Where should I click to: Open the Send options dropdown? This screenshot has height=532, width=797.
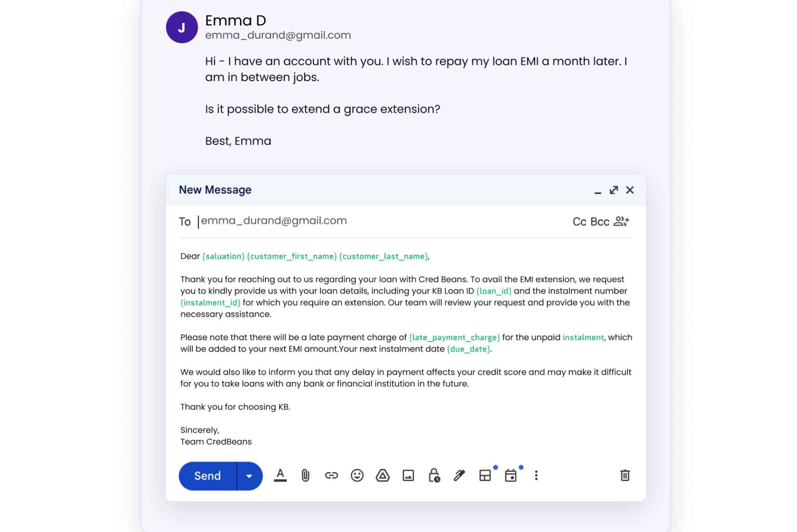[x=249, y=475]
